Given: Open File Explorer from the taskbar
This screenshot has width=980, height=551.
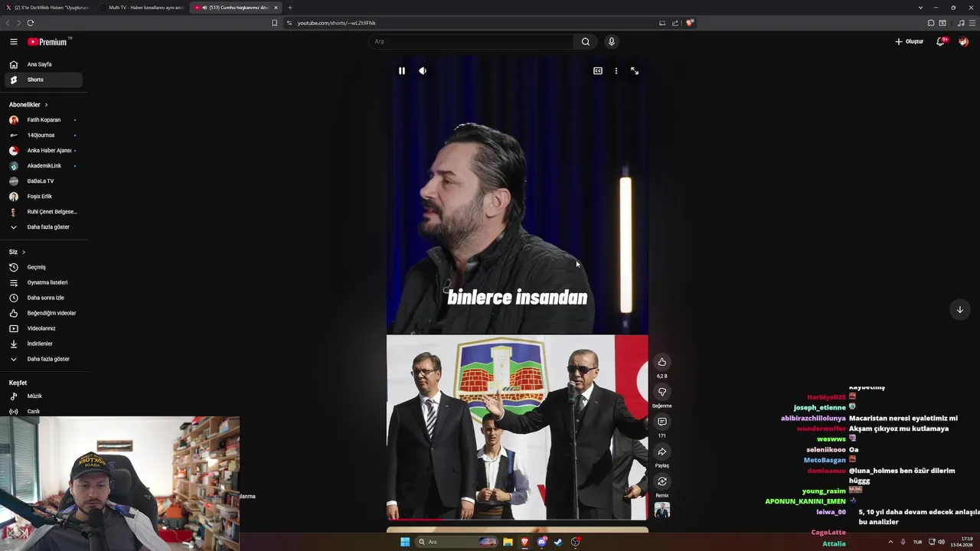Looking at the screenshot, I should pos(508,542).
